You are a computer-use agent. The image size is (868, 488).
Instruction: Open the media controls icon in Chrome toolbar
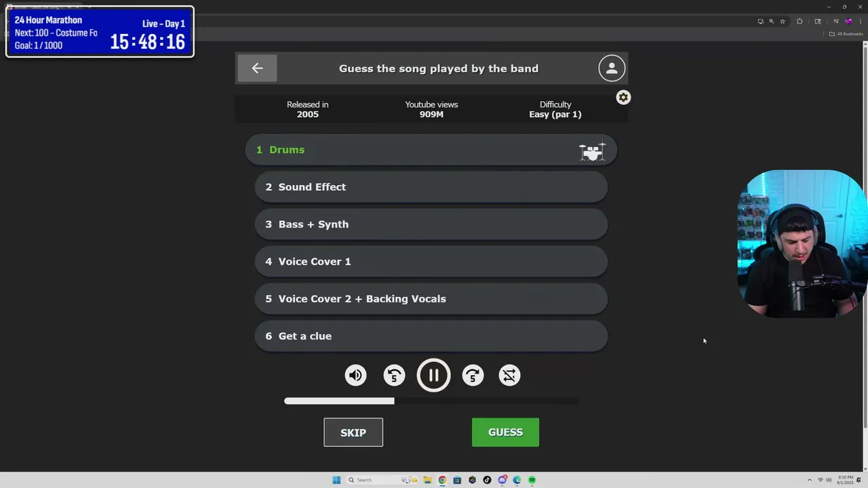(836, 21)
